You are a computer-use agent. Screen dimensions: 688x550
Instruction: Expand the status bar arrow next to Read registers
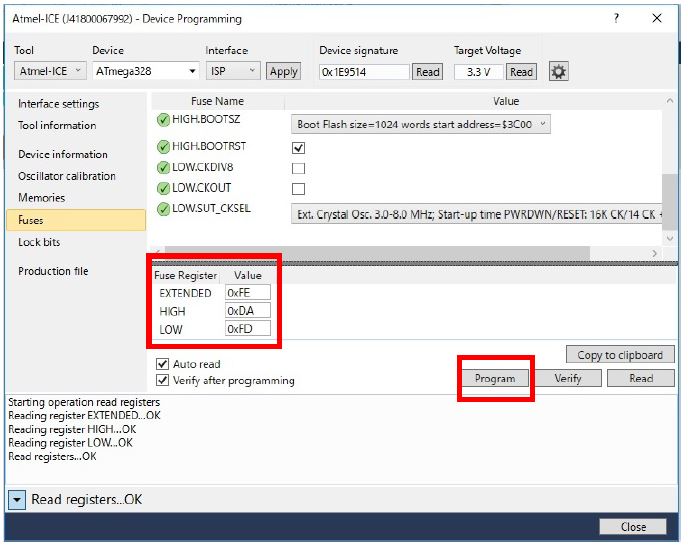pos(17,499)
